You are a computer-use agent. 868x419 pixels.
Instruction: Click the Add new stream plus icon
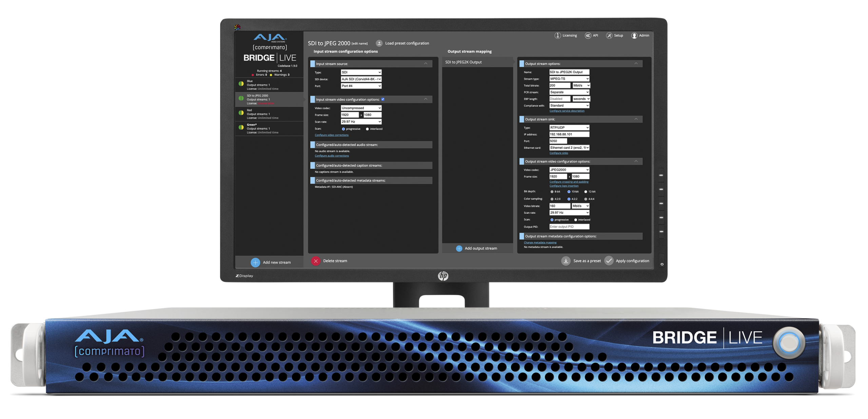pos(255,263)
